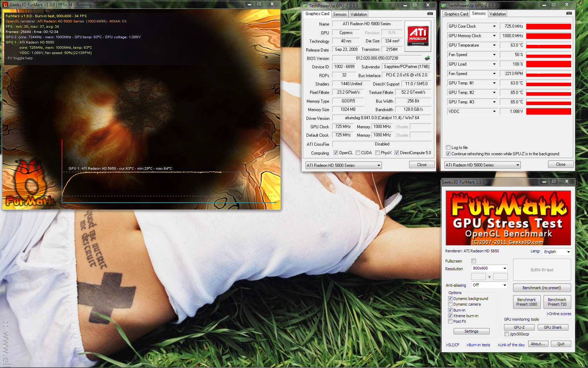Screen dimensions: 588x368
Task: Click the FurMark window title bar icon
Action: coord(5,5)
